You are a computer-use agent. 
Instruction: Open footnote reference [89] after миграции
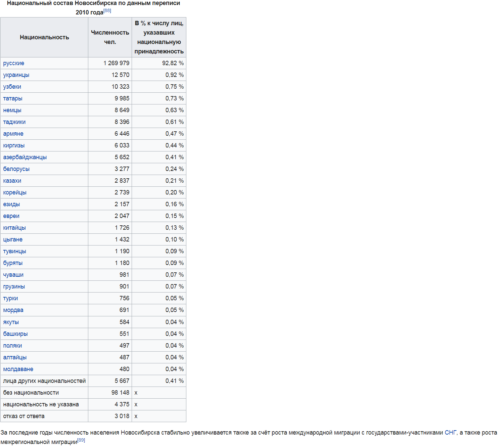tap(81, 440)
